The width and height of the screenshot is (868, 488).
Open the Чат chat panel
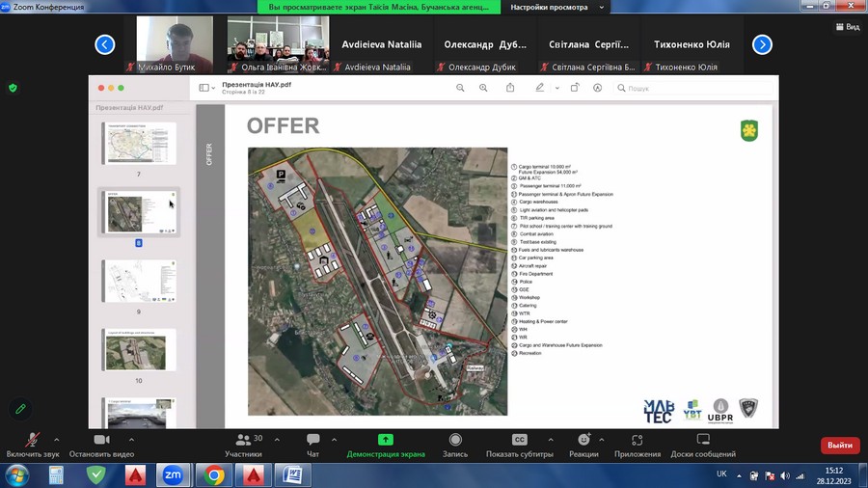[x=312, y=440]
